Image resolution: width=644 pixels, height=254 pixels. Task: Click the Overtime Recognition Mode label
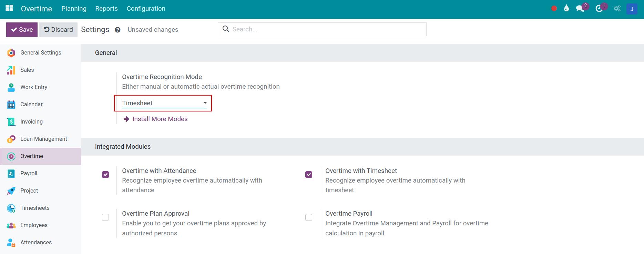tap(162, 77)
